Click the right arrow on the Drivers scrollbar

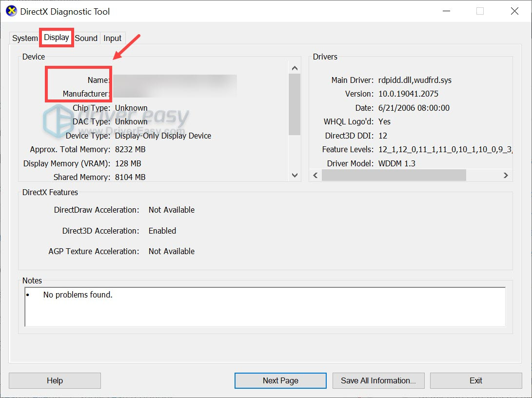click(506, 175)
